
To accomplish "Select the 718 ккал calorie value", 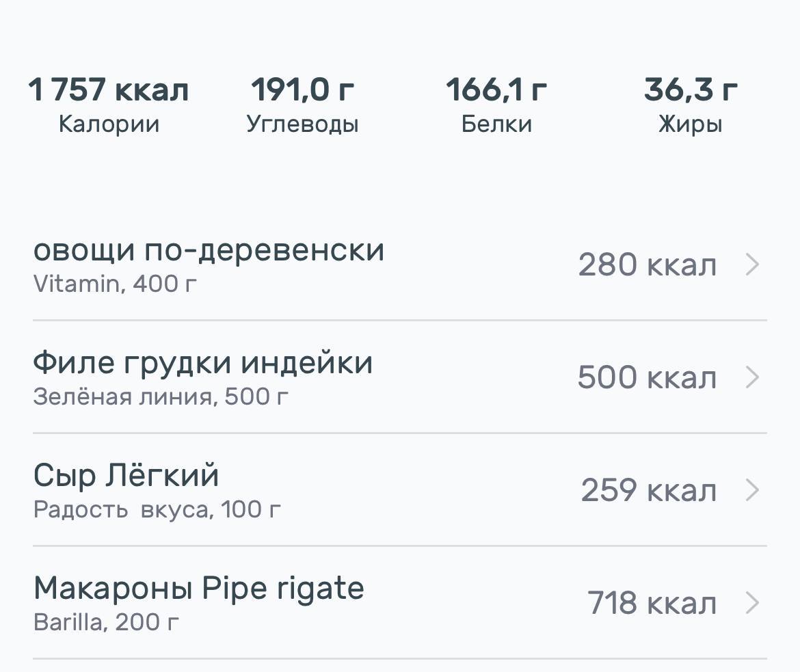I will pos(651,604).
